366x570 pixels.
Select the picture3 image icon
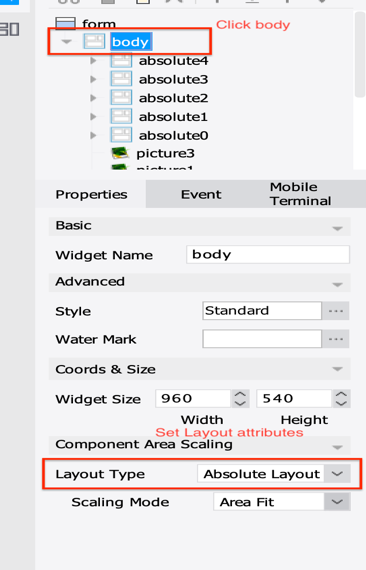tap(120, 153)
